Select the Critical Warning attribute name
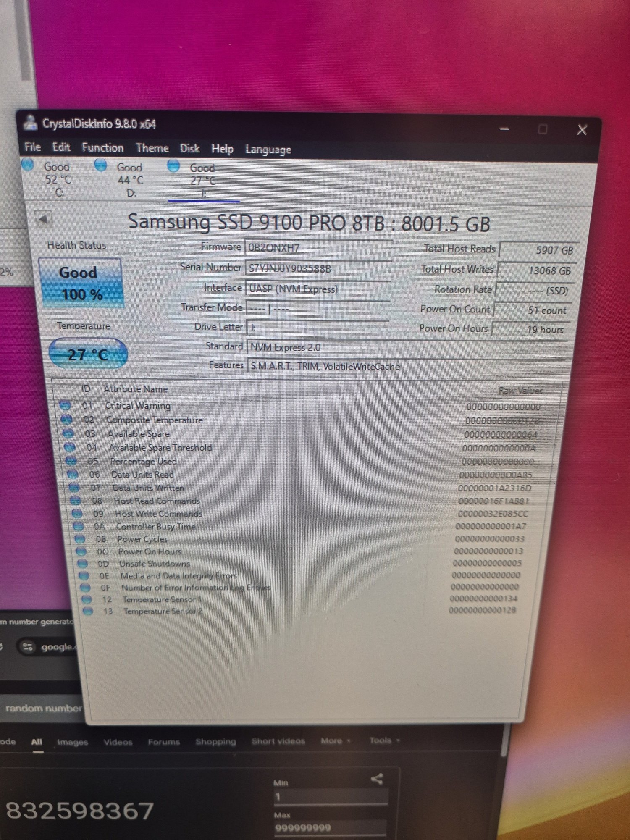 click(138, 406)
